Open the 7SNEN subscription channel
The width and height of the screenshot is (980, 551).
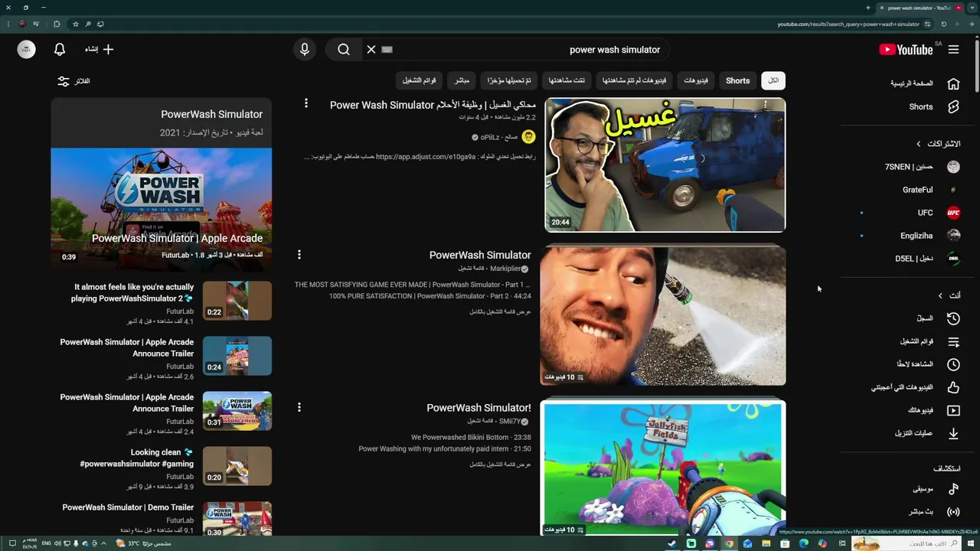[x=922, y=167]
